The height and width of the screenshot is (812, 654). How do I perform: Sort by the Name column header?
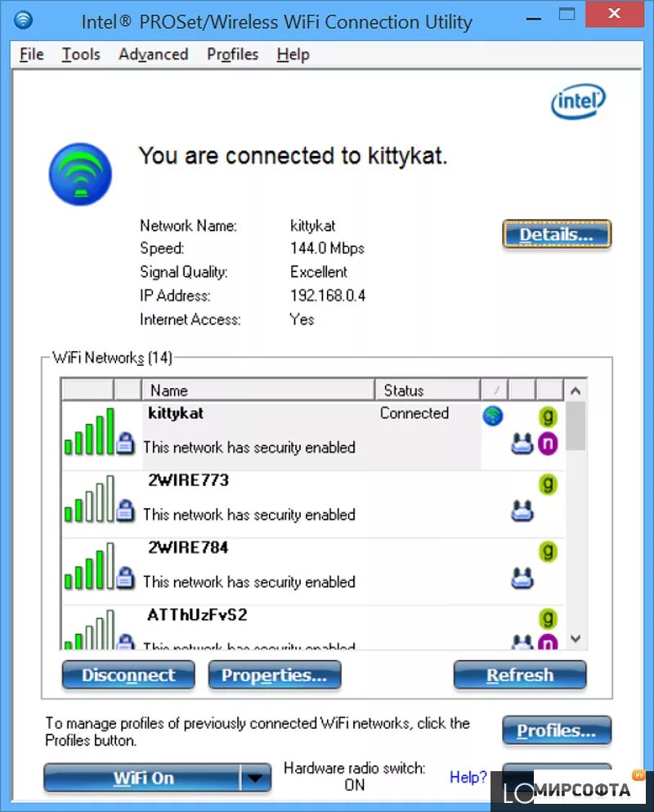(258, 390)
